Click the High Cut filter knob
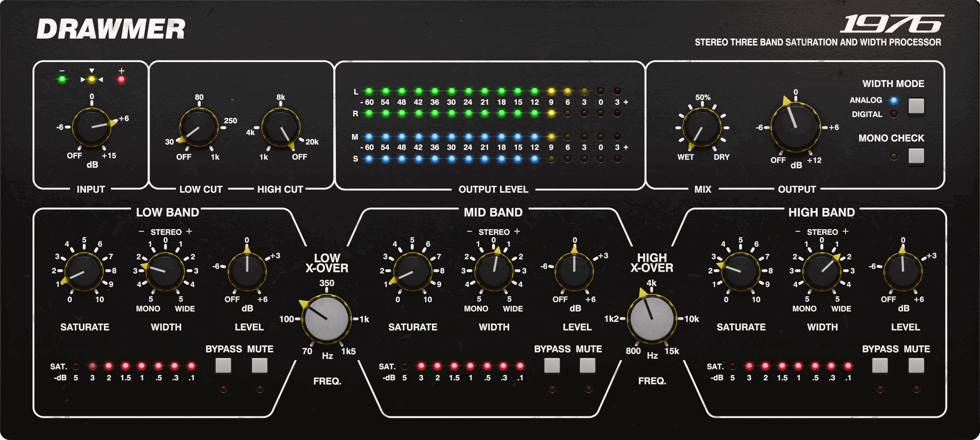 [x=281, y=127]
